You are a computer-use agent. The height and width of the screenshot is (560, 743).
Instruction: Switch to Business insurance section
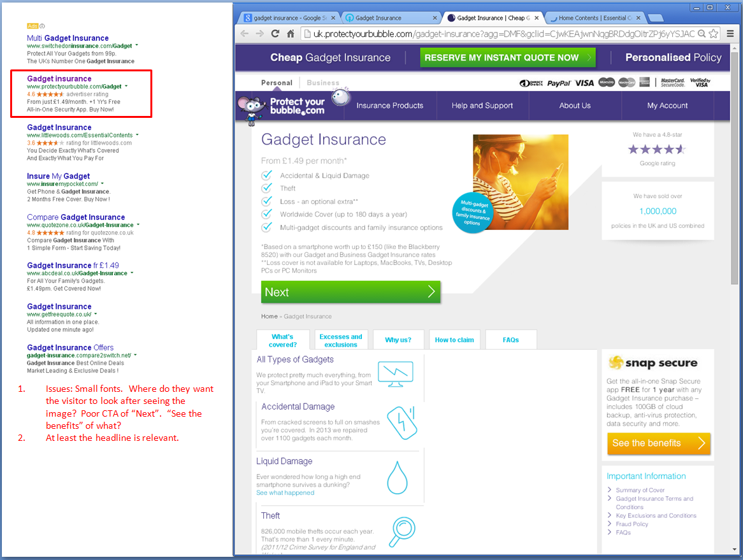click(x=322, y=83)
